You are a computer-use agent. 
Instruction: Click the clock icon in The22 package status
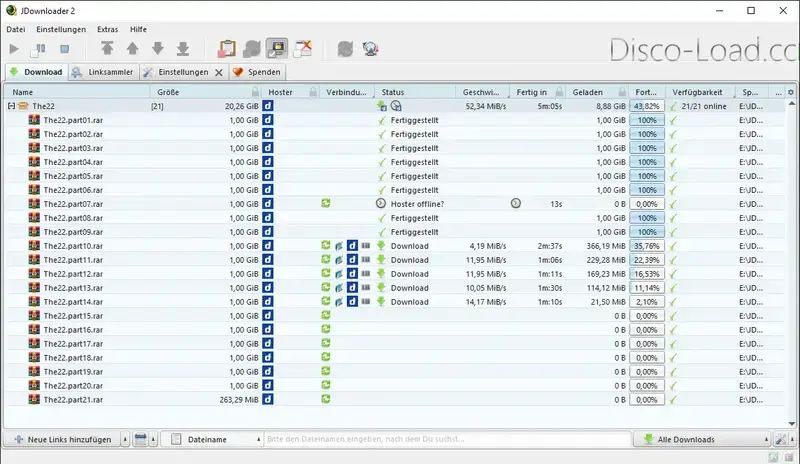click(396, 106)
